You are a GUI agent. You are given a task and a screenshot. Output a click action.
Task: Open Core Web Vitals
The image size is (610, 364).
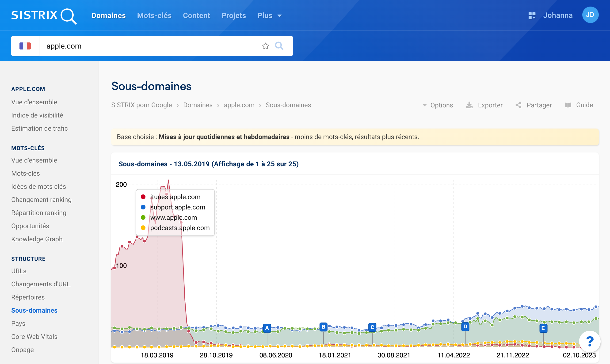(34, 337)
